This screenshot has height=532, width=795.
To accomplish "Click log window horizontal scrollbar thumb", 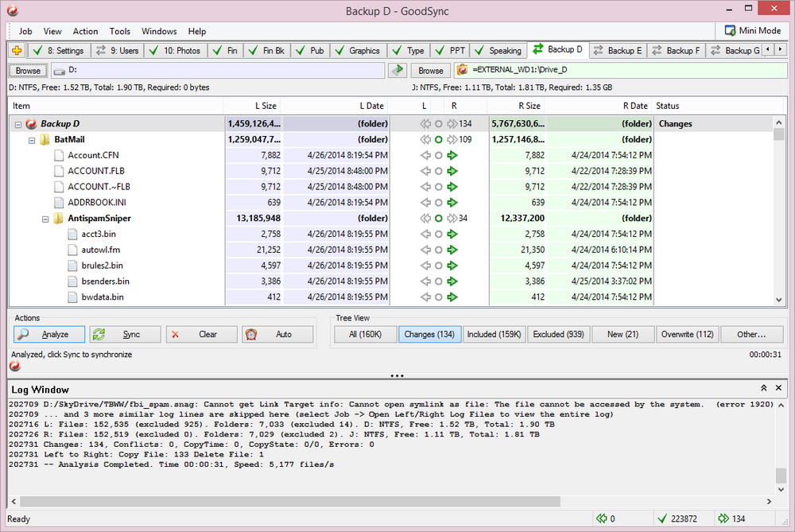I will click(x=290, y=501).
